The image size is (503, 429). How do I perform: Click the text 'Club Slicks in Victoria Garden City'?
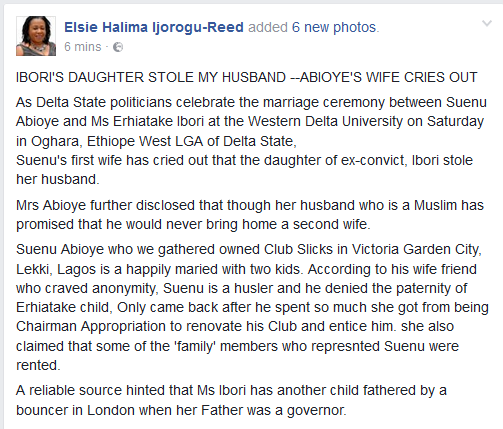[x=373, y=249]
